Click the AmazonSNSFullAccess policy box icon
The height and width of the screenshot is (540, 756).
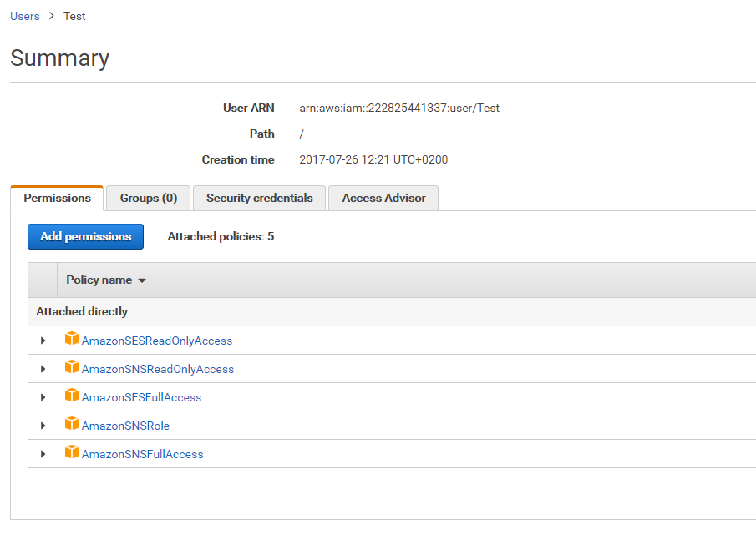click(x=72, y=452)
